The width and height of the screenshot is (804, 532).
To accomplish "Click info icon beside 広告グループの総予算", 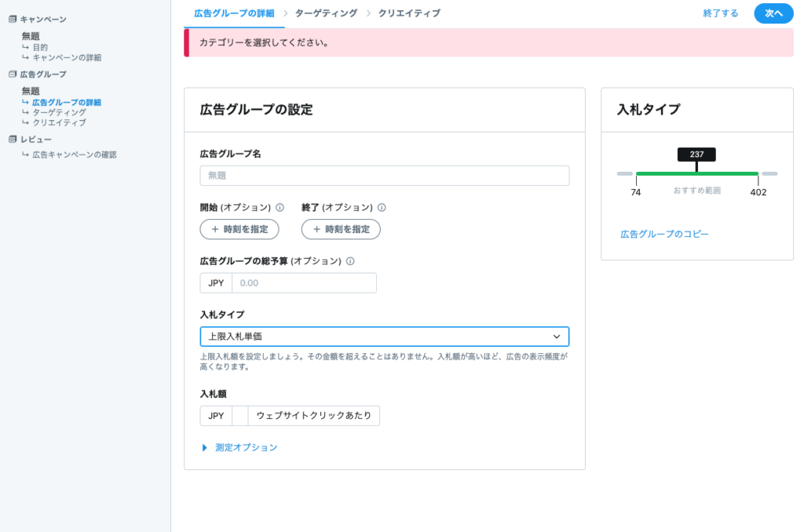I will point(350,261).
